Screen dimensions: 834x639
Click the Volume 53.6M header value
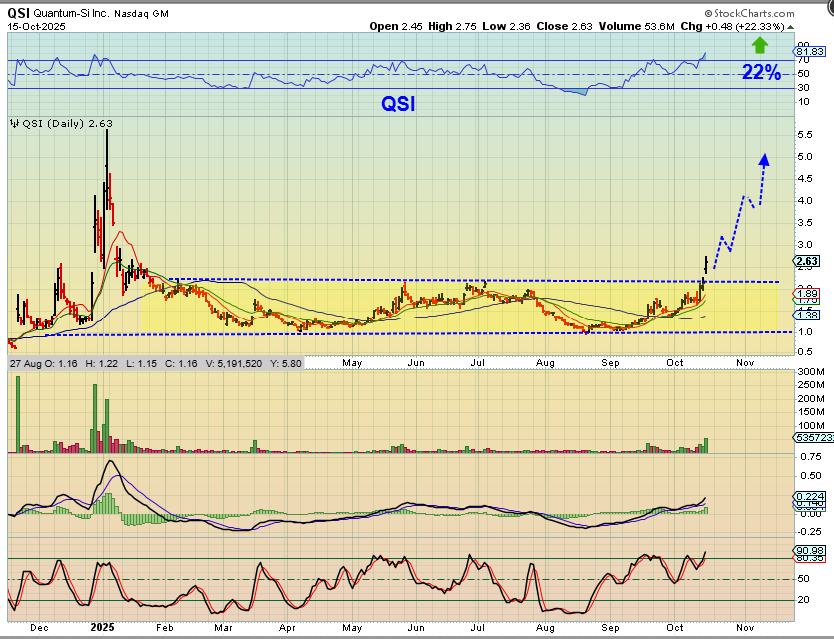coord(637,26)
